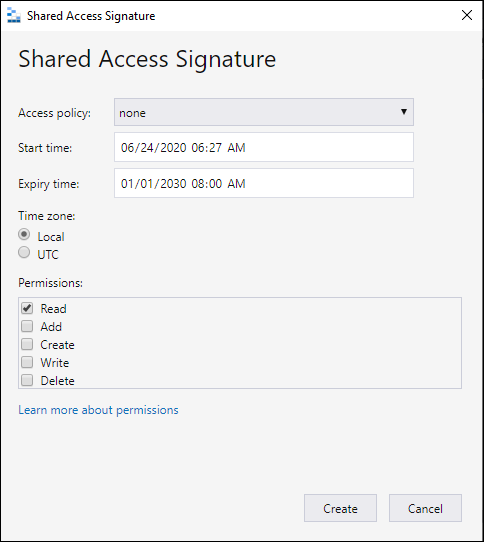Viewport: 484px width, 542px height.
Task: Enable the Delete permission checkbox
Action: pos(27,380)
